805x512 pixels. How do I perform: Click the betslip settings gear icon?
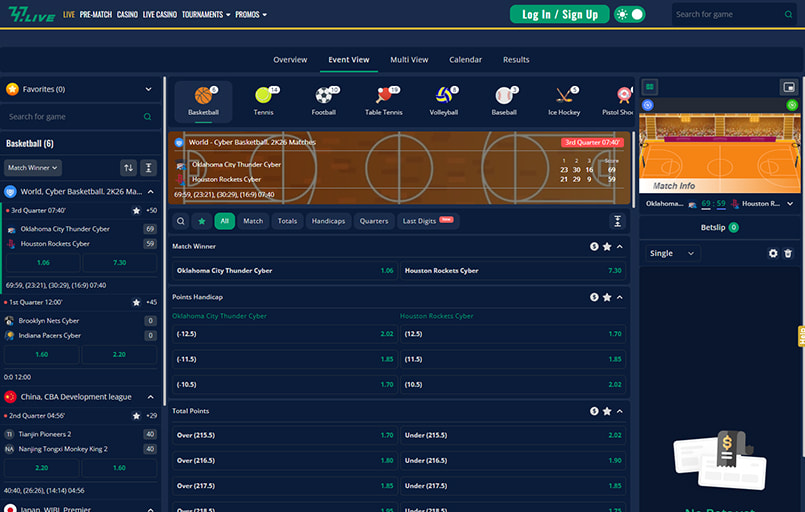pos(773,254)
